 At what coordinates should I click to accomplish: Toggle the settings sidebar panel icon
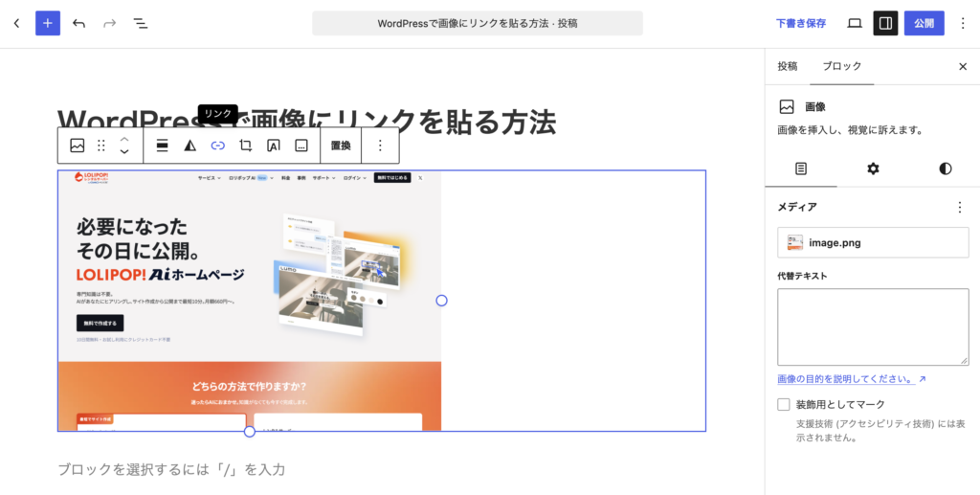[885, 23]
